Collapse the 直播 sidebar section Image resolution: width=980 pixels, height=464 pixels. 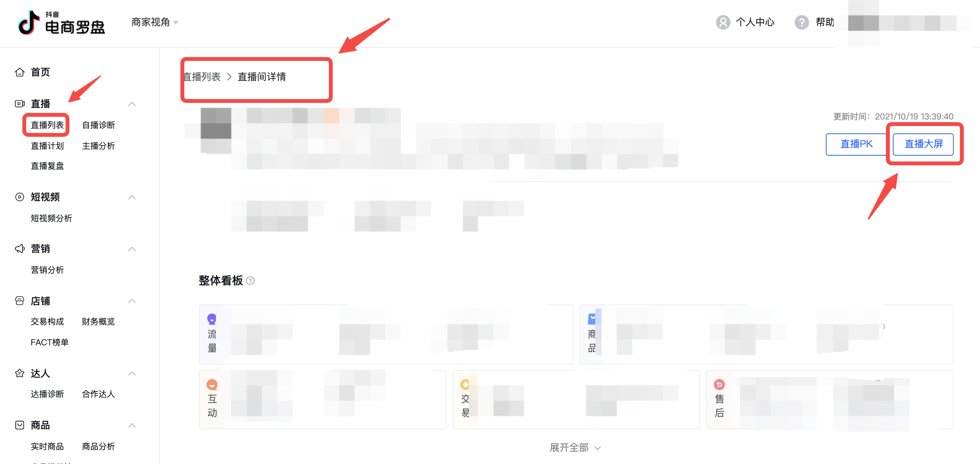pyautogui.click(x=132, y=104)
